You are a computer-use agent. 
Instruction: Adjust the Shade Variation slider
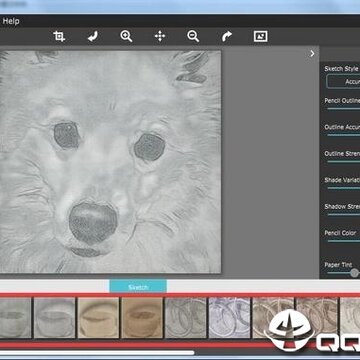343,188
